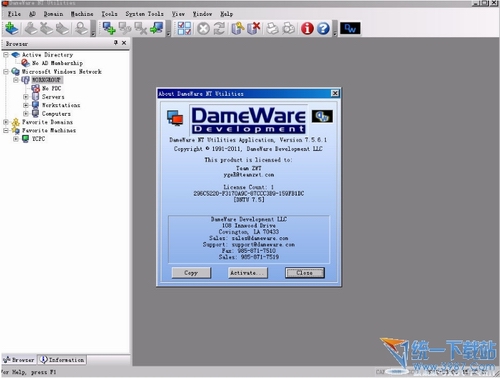Open the File menu

(14, 14)
